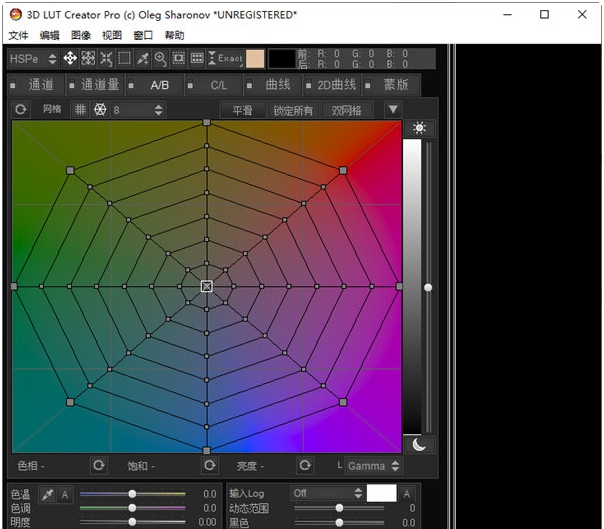Viewport: 604px width, 529px height.
Task: Click the 黑色 slider handle
Action: pyautogui.click(x=339, y=522)
